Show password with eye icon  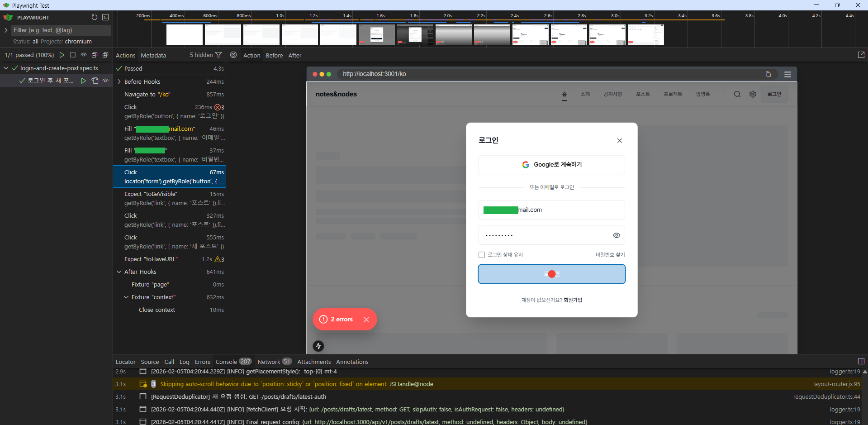click(x=616, y=235)
